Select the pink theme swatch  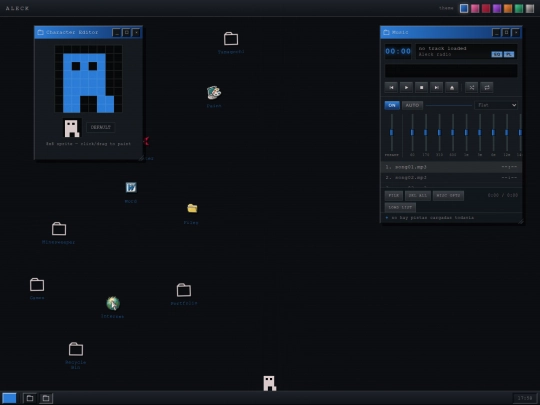tap(475, 9)
